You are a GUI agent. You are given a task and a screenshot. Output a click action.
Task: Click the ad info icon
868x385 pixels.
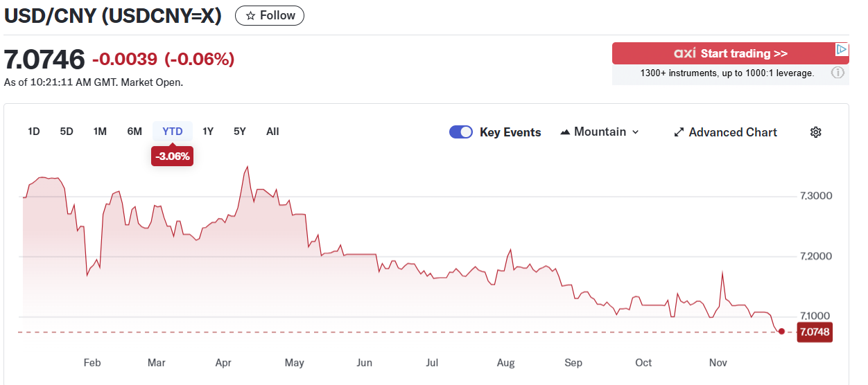(837, 73)
